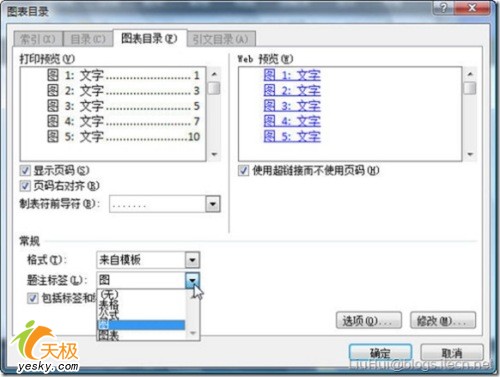Image resolution: width=500 pixels, height=377 pixels.
Task: Click the Web preview link 图 5: 文字
Action: tap(292, 136)
